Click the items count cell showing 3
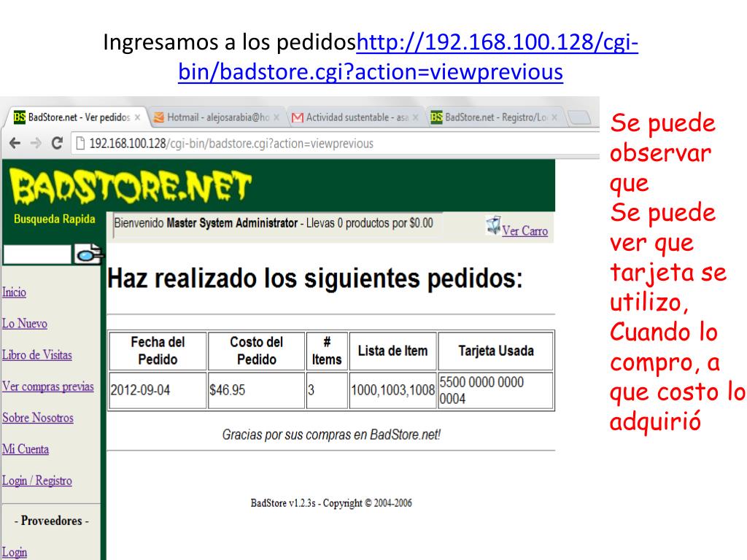 [327, 391]
